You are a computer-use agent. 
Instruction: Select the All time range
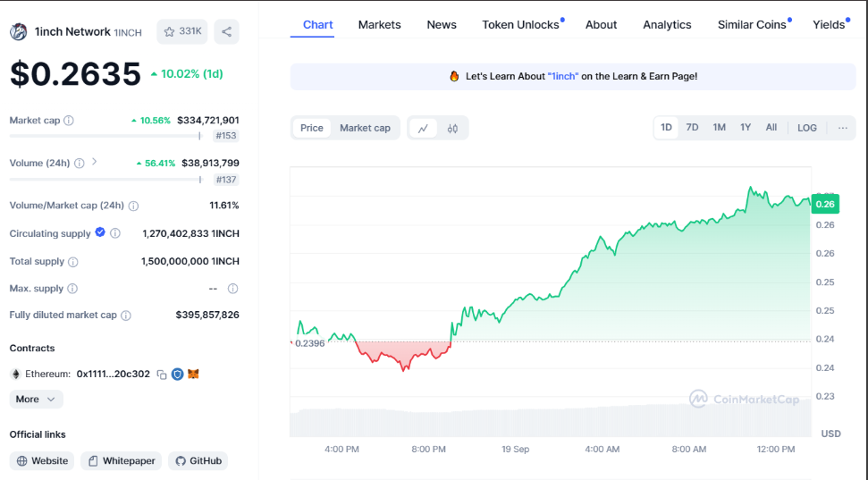point(771,127)
